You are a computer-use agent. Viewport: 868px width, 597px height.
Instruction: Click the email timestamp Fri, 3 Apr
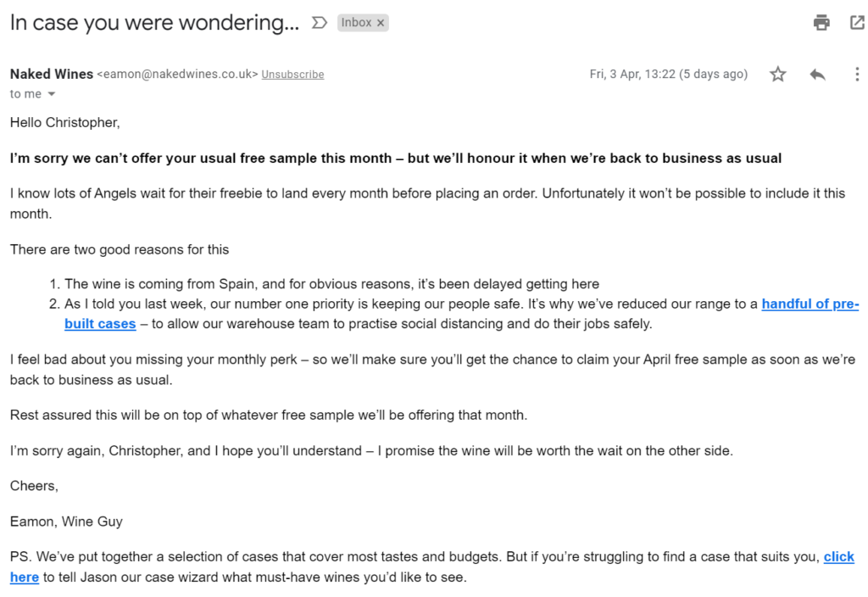pyautogui.click(x=668, y=75)
